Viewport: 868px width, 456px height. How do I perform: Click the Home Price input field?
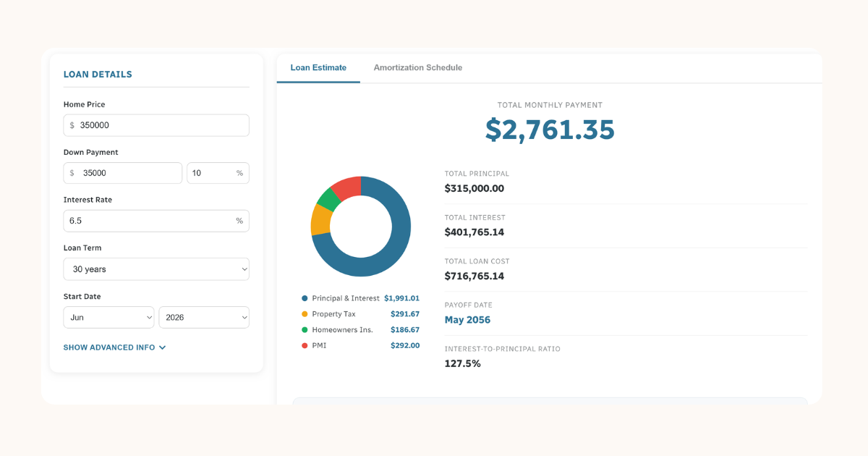[x=156, y=125]
